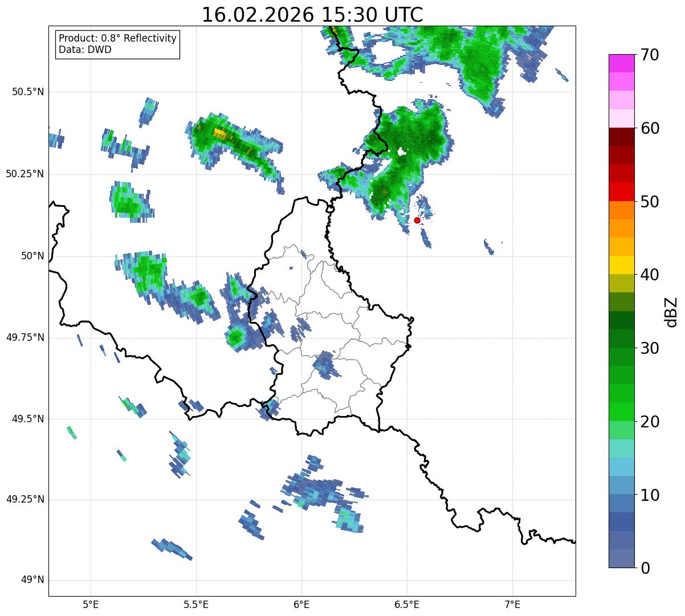Screen dimensions: 685x616
Task: Click the longitude label 6.5°E
Action: (x=407, y=604)
